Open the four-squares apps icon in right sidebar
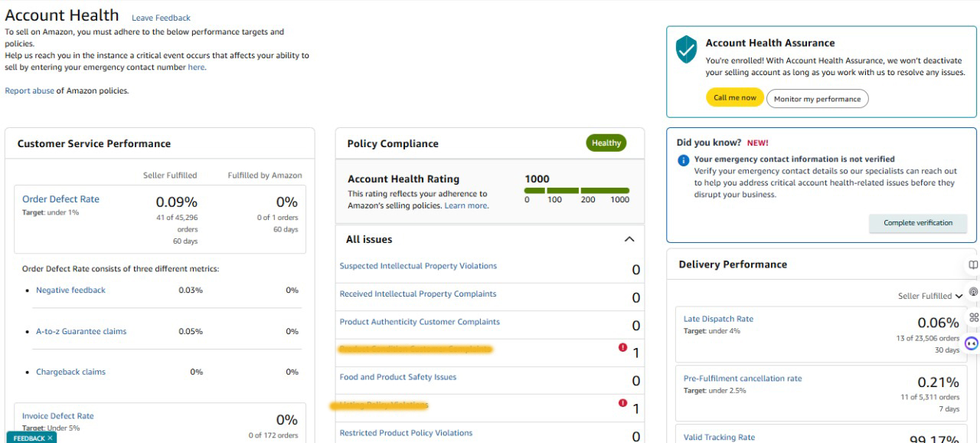Viewport: 980px width, 443px height. [973, 317]
